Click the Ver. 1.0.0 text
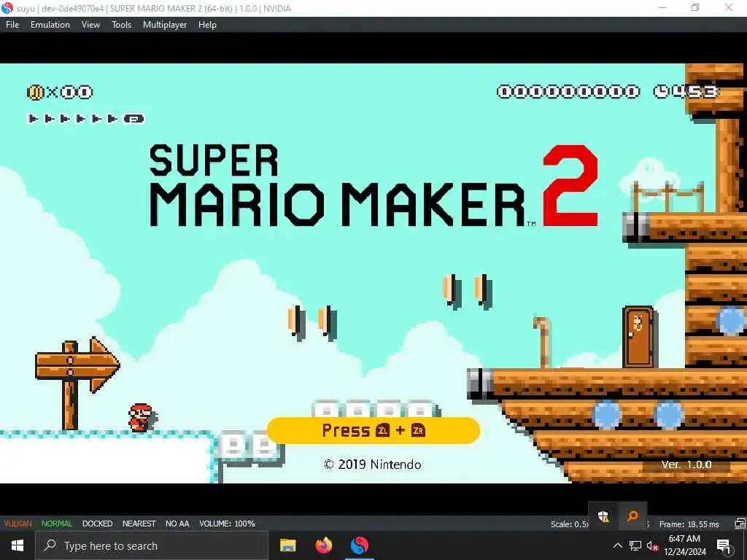Screen dimensions: 747x560 point(686,464)
